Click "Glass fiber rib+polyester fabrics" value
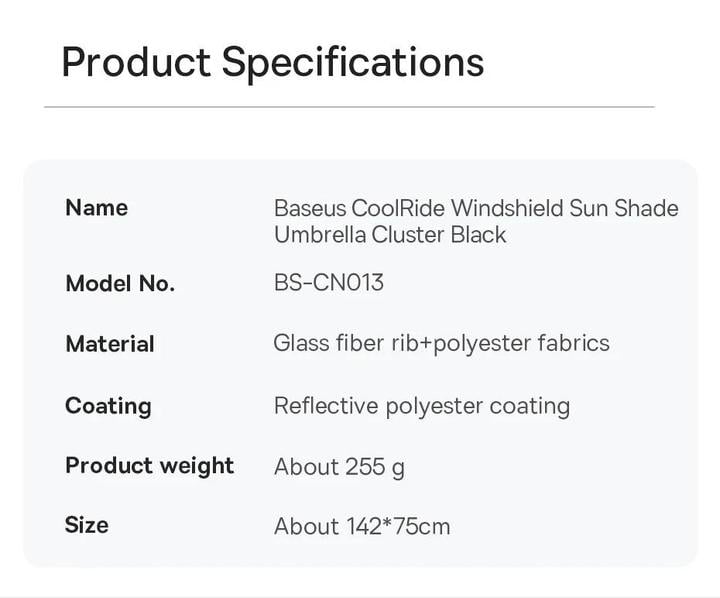The height and width of the screenshot is (598, 720). [441, 344]
